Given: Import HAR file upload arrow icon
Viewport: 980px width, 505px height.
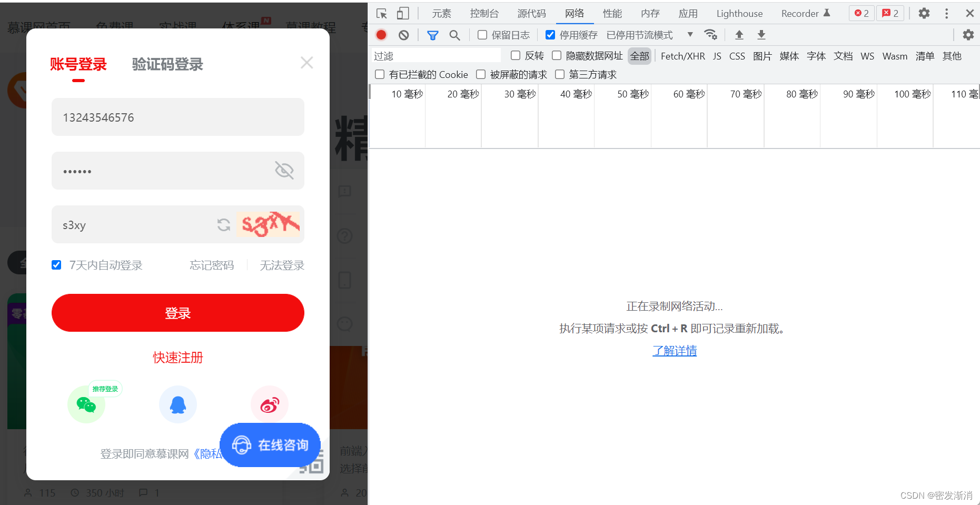Looking at the screenshot, I should (739, 35).
